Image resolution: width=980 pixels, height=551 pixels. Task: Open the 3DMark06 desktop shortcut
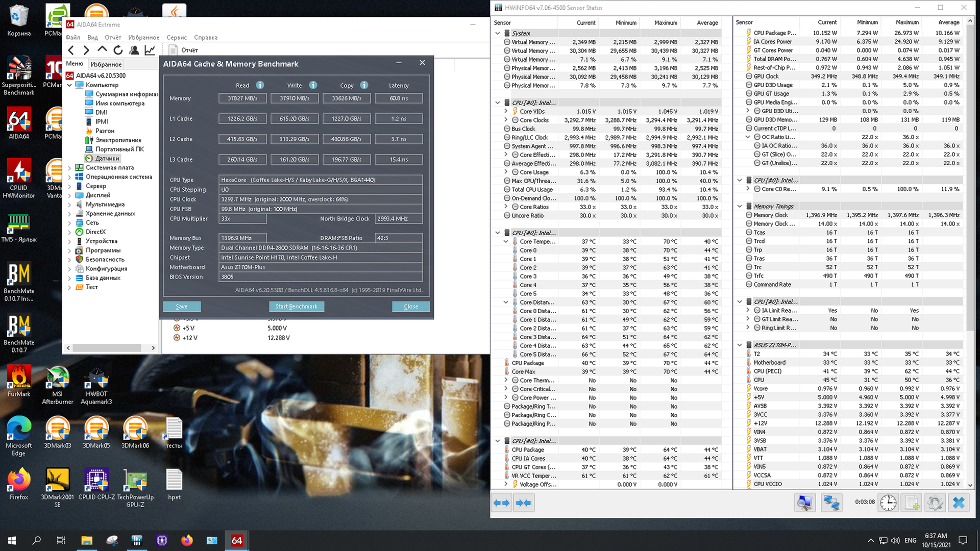coord(135,433)
